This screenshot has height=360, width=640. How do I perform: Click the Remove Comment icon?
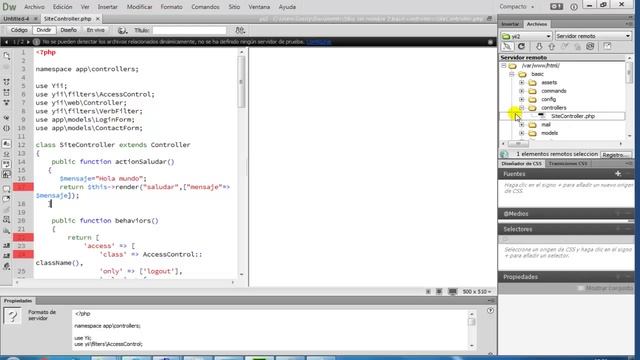pos(7,199)
